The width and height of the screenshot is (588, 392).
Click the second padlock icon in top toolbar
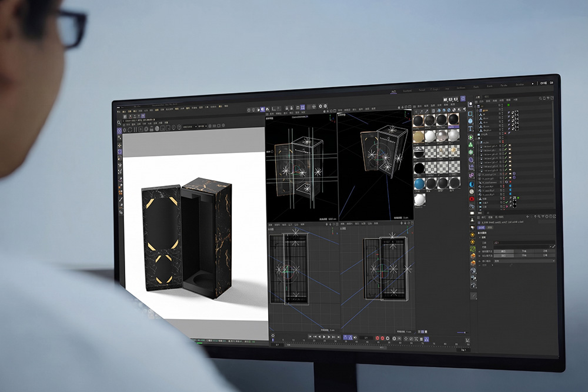[x=292, y=108]
